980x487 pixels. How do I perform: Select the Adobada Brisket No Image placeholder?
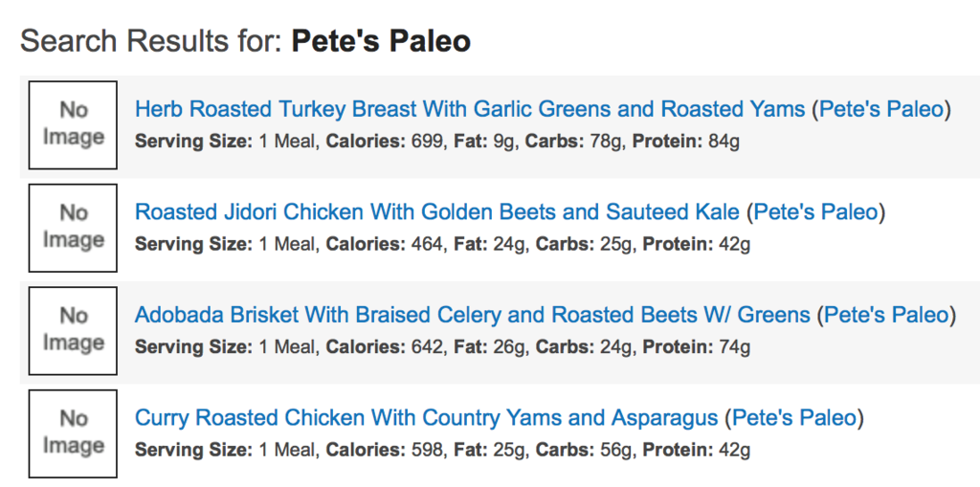(73, 330)
